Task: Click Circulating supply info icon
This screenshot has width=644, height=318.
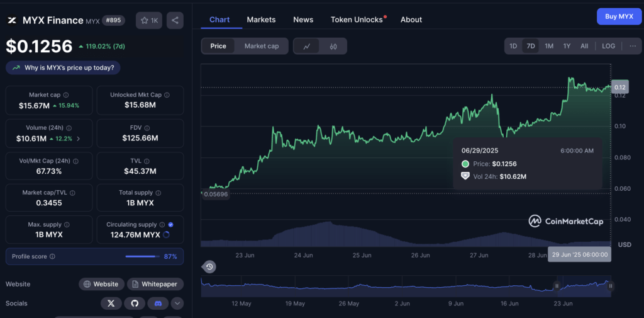Action: [x=162, y=225]
